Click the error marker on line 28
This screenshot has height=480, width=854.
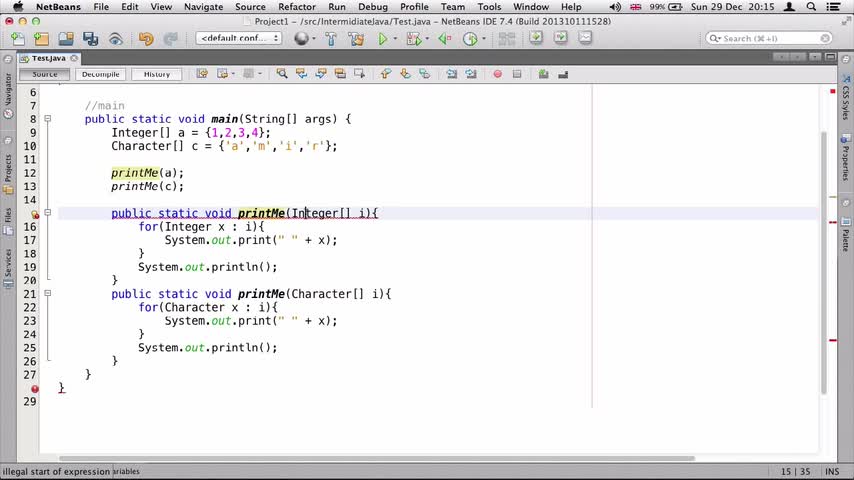[35, 389]
